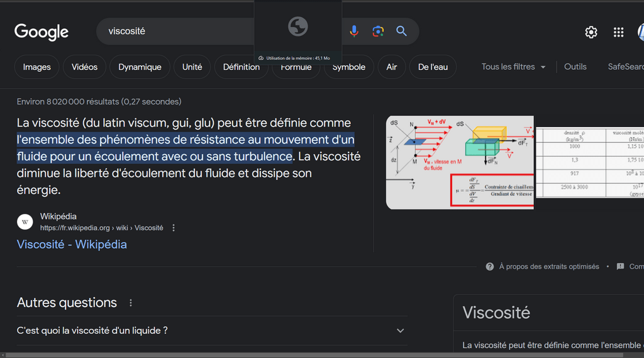The image size is (644, 358).
Task: Click the magnifying glass search button
Action: [401, 31]
